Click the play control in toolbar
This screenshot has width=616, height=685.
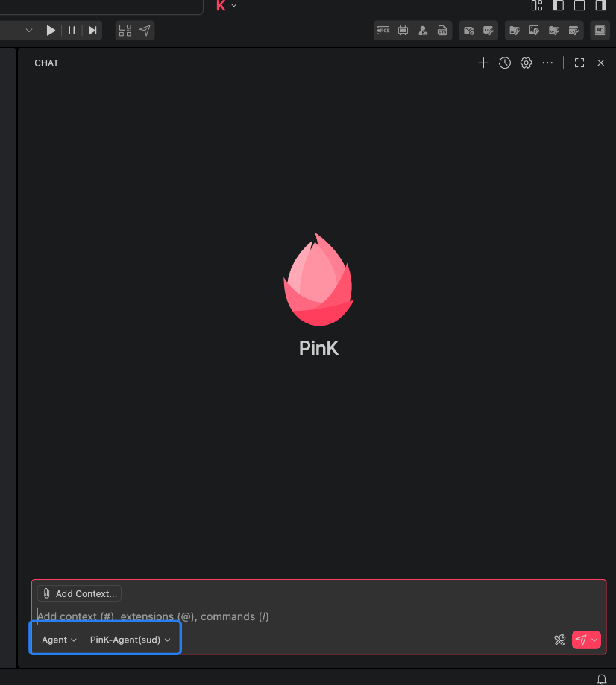click(x=51, y=30)
